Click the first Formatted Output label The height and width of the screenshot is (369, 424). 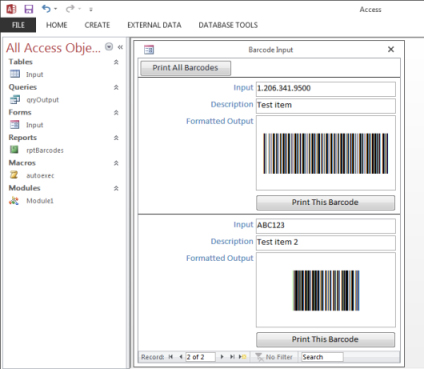[x=220, y=121]
